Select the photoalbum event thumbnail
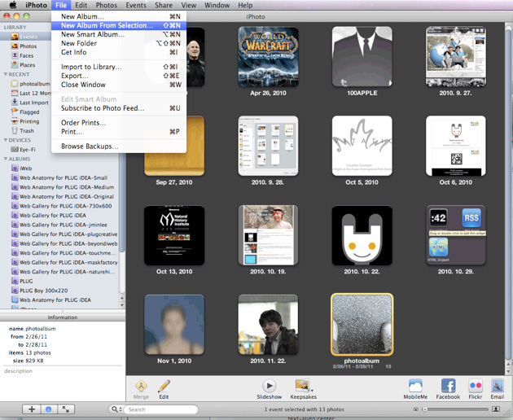513x420 pixels. (x=362, y=325)
